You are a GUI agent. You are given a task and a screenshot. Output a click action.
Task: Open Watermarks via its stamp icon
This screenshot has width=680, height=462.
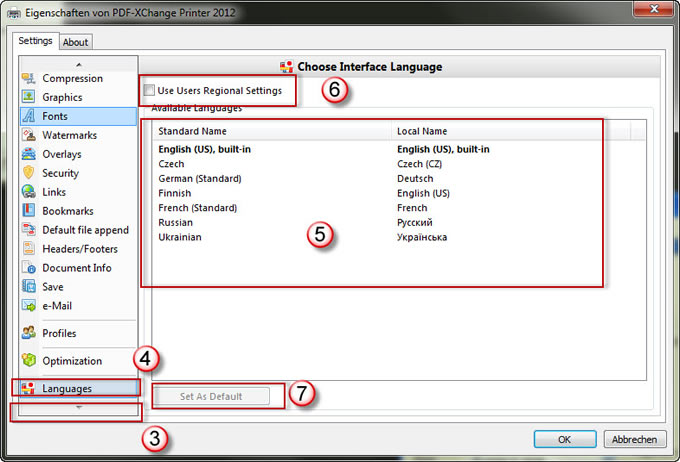click(29, 135)
